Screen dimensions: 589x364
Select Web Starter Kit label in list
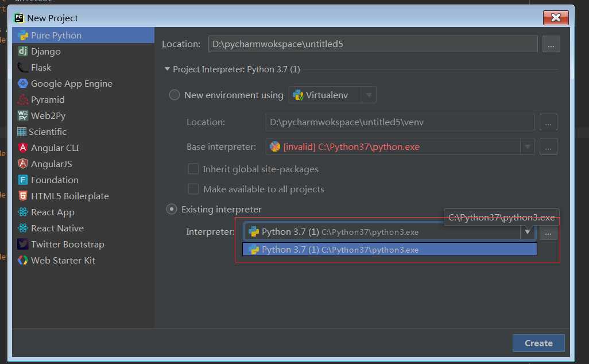(x=63, y=260)
